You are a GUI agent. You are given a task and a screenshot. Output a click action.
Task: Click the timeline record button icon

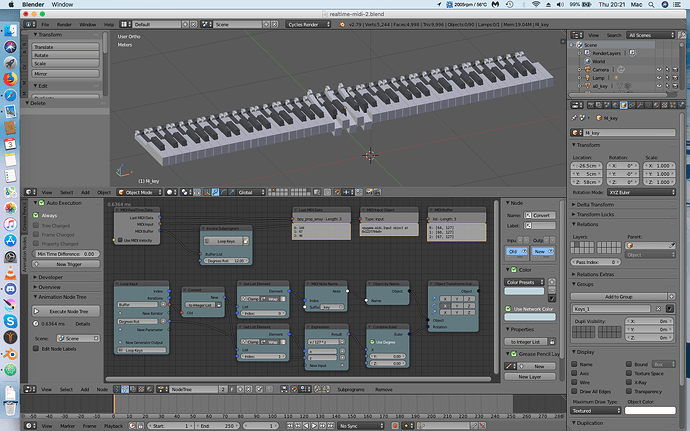click(395, 426)
